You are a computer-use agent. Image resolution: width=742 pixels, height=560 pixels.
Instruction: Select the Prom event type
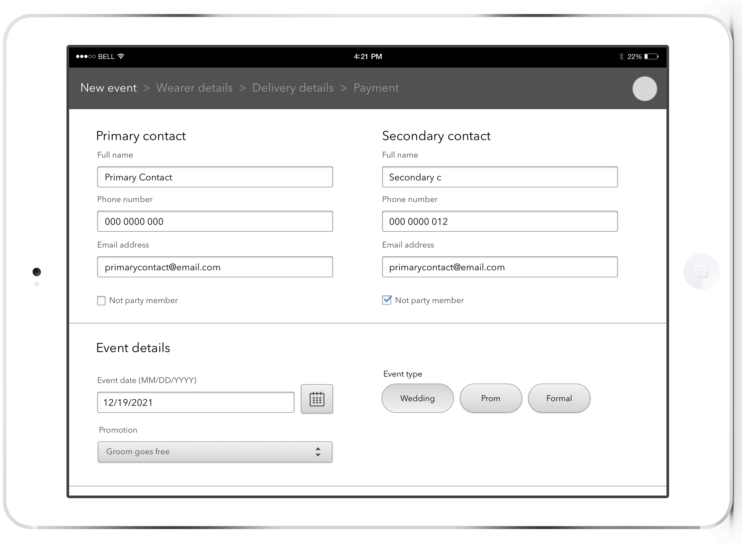coord(490,398)
